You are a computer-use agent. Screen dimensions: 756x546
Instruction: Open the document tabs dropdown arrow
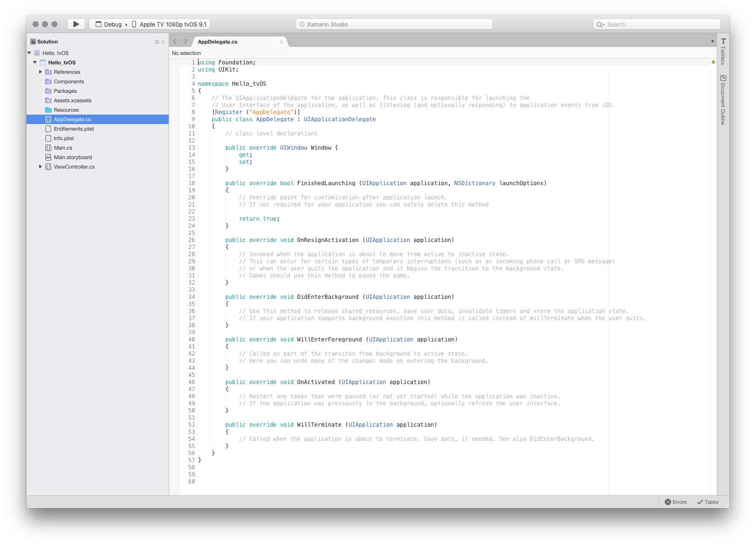pos(712,42)
